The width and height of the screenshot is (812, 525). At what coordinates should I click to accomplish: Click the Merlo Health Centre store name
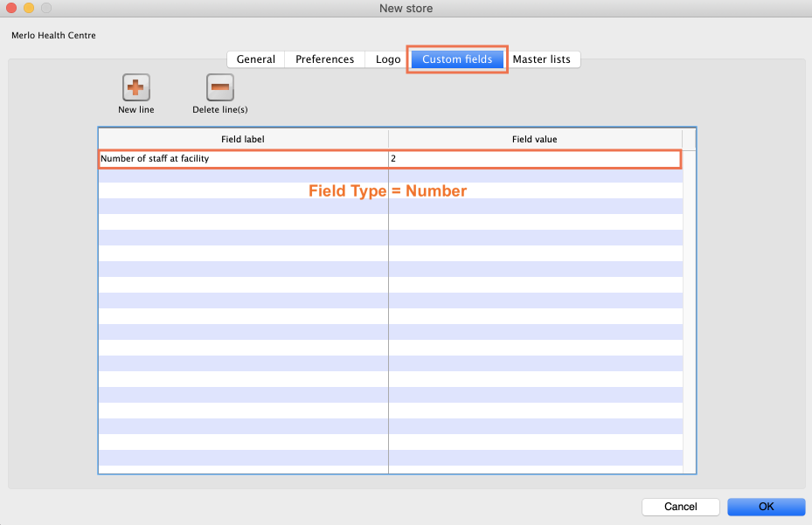(53, 36)
